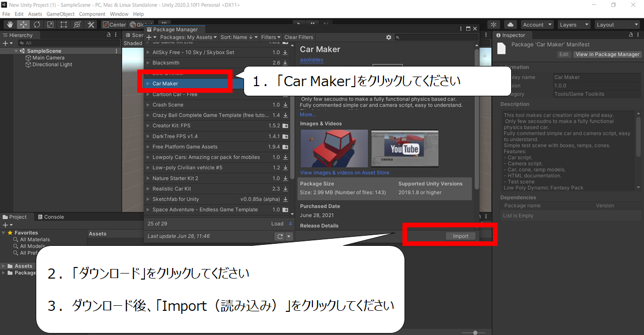The width and height of the screenshot is (644, 335).
Task: Open the Hierarchy create plus dropdown
Action: (7, 43)
